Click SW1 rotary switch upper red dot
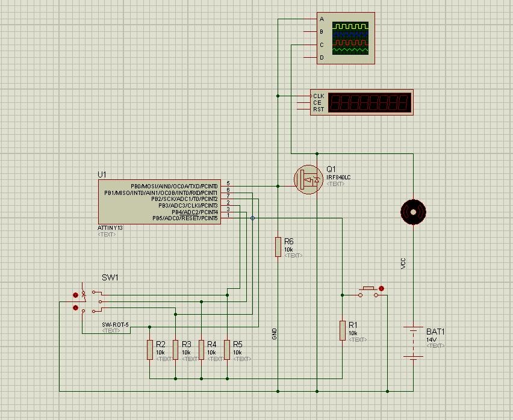The width and height of the screenshot is (513, 420). click(x=76, y=295)
